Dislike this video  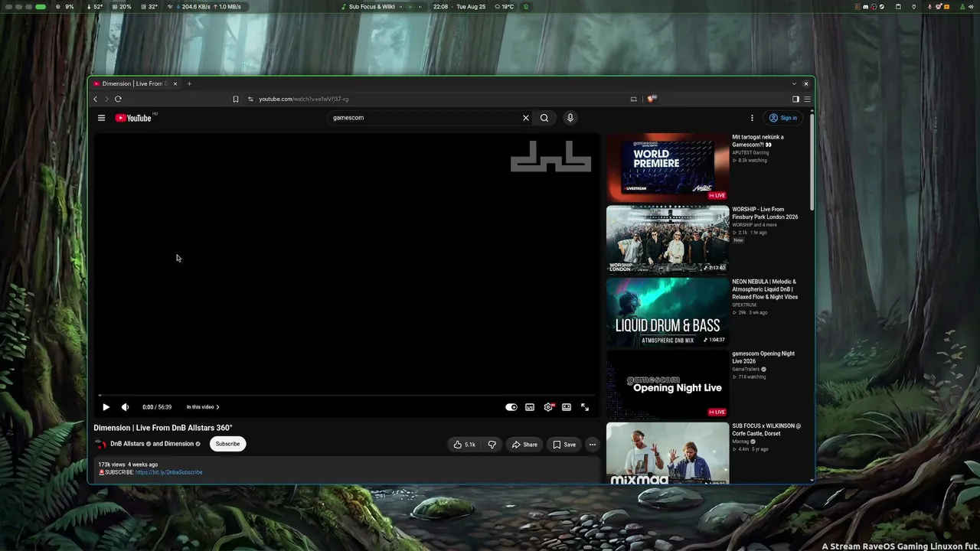click(492, 445)
